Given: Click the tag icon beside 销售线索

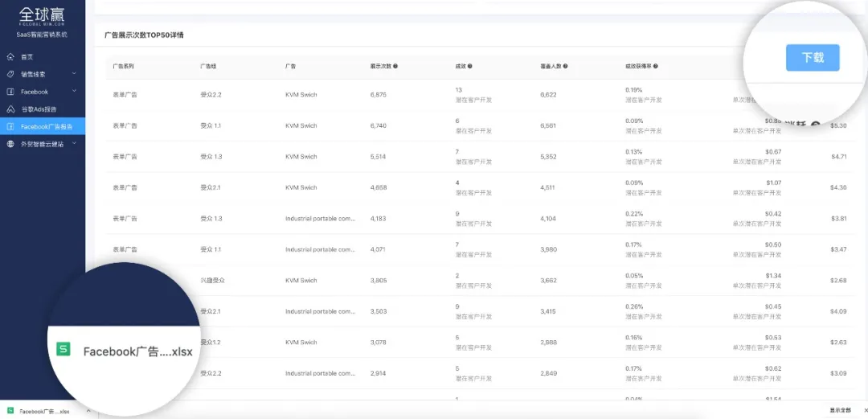Looking at the screenshot, I should 10,74.
